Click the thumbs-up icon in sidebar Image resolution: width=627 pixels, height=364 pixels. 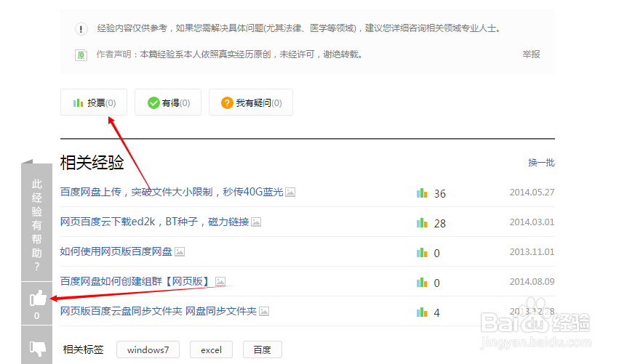[x=38, y=298]
